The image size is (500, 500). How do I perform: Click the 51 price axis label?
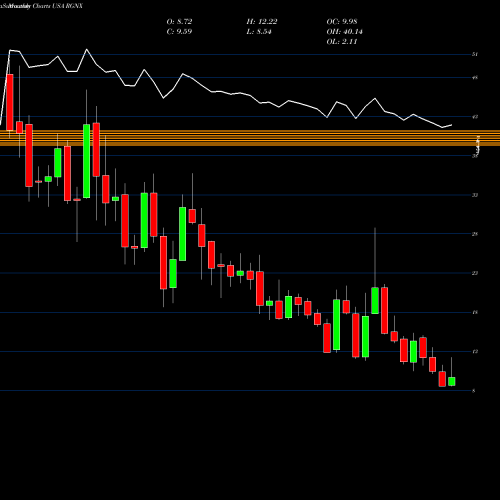click(475, 54)
